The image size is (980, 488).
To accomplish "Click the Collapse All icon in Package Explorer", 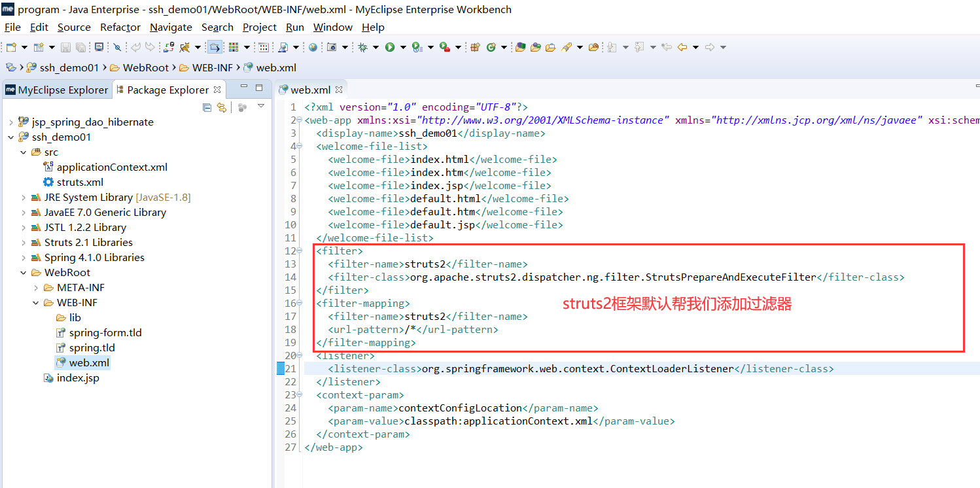I will click(207, 108).
